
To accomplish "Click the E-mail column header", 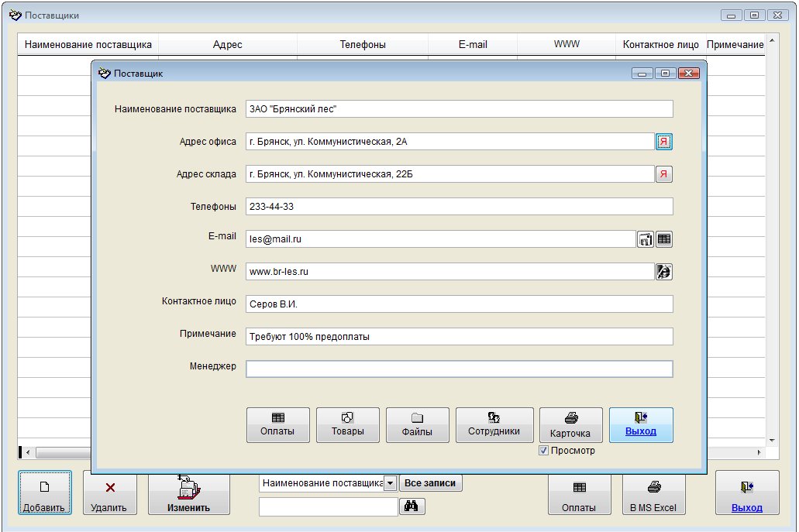I will pos(473,45).
